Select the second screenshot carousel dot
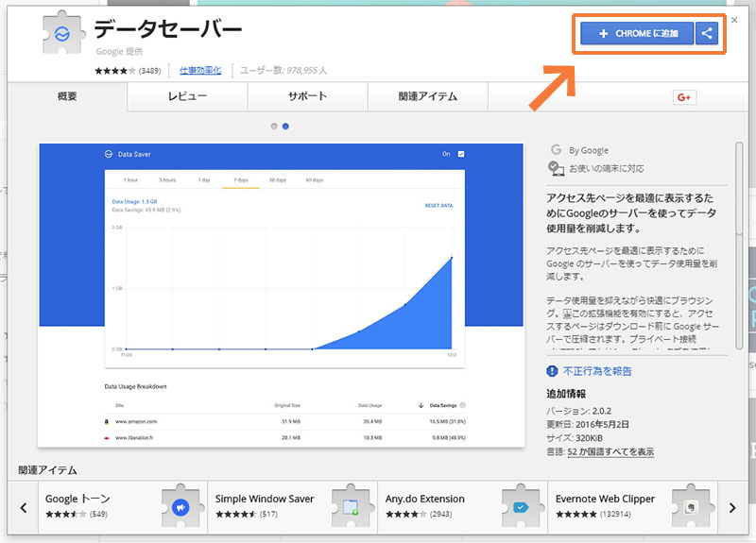 (x=285, y=127)
